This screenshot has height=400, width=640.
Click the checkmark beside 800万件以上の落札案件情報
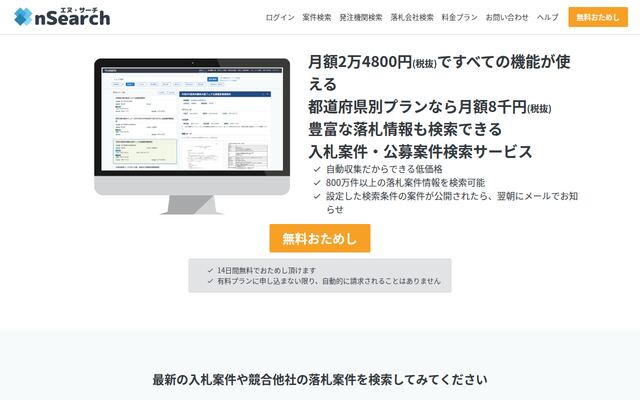point(317,183)
